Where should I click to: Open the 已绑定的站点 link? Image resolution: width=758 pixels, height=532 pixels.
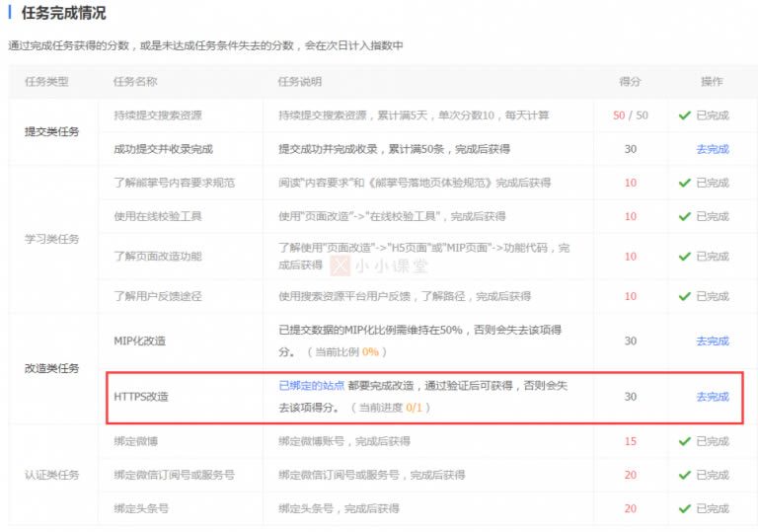311,387
